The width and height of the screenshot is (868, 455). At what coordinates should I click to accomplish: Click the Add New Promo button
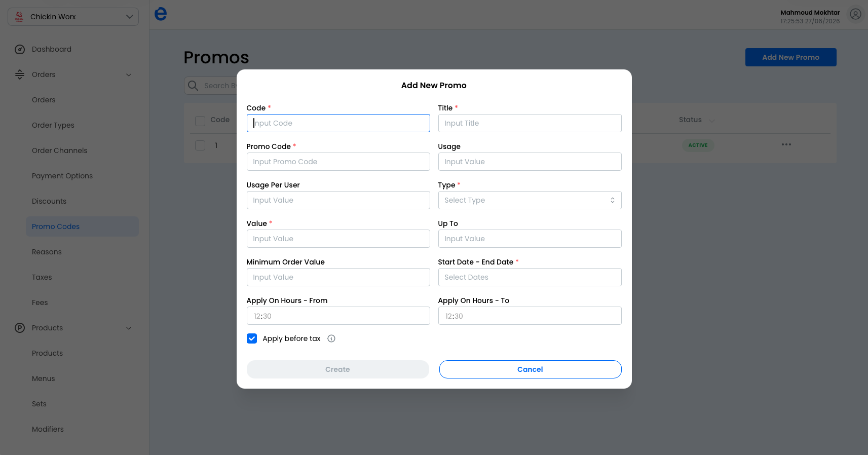pyautogui.click(x=790, y=57)
